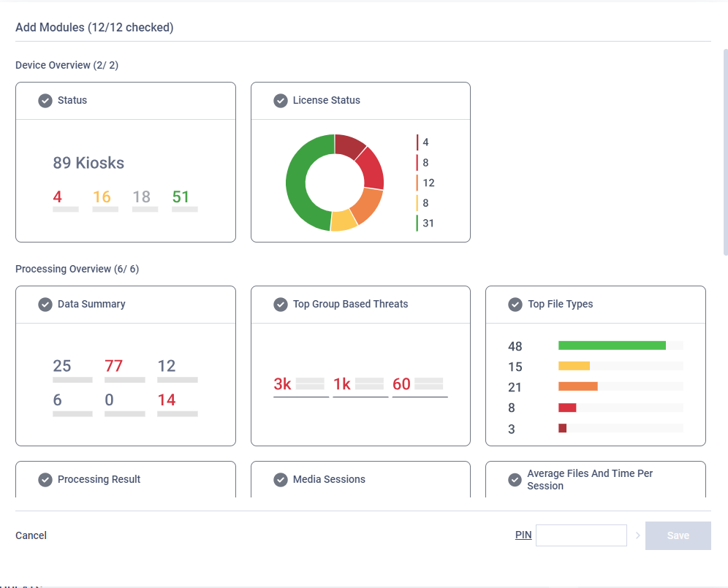Screen dimensions: 728x588
Task: Uncheck the License Status module checkmark
Action: 281,101
